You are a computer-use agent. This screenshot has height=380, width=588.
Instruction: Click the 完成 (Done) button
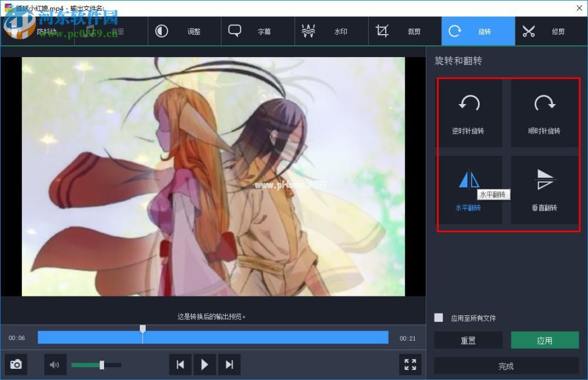point(506,365)
